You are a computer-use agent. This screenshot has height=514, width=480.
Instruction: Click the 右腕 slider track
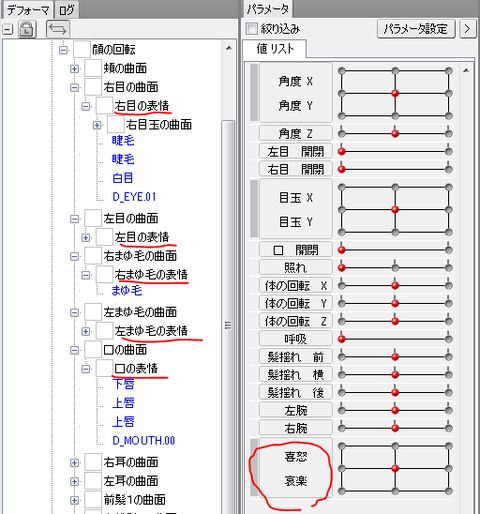[x=395, y=428]
